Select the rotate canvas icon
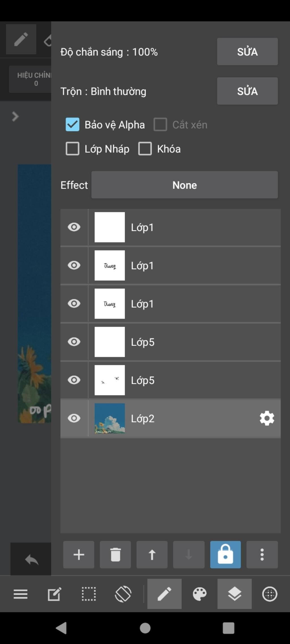The image size is (290, 644). pos(123,594)
